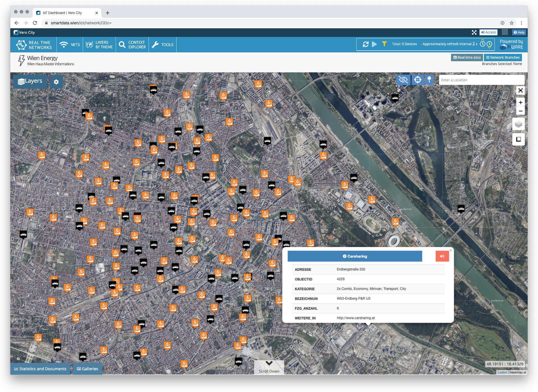The image size is (538, 392).
Task: Click the basemap.at attribution link
Action: 518,372
